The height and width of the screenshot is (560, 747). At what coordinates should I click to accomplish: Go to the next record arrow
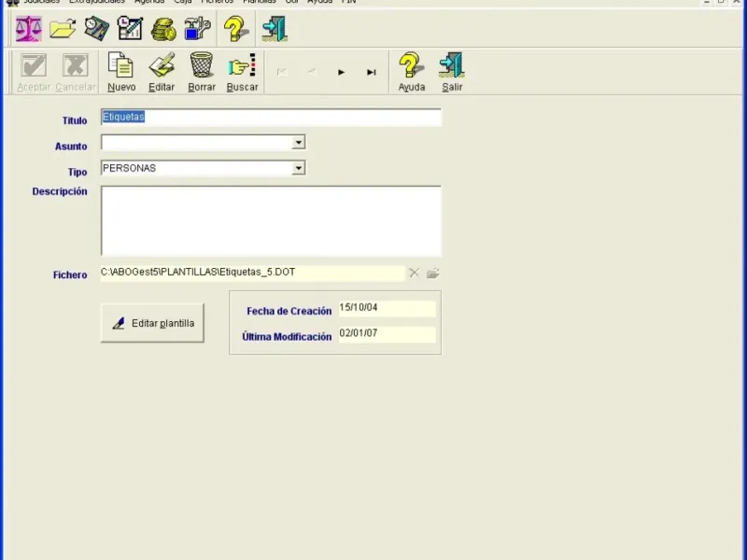coord(341,73)
